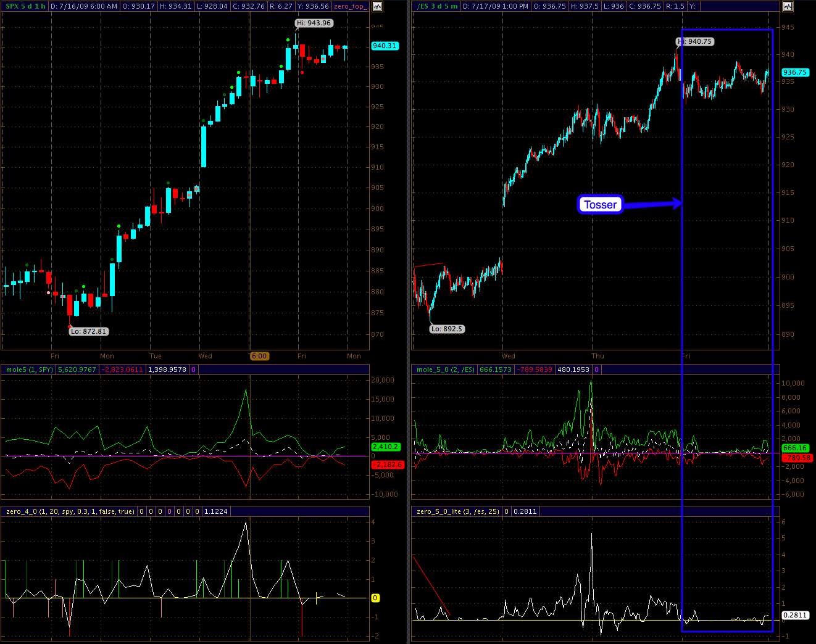
Task: Click the green 2,410.2 value tag
Action: [385, 447]
